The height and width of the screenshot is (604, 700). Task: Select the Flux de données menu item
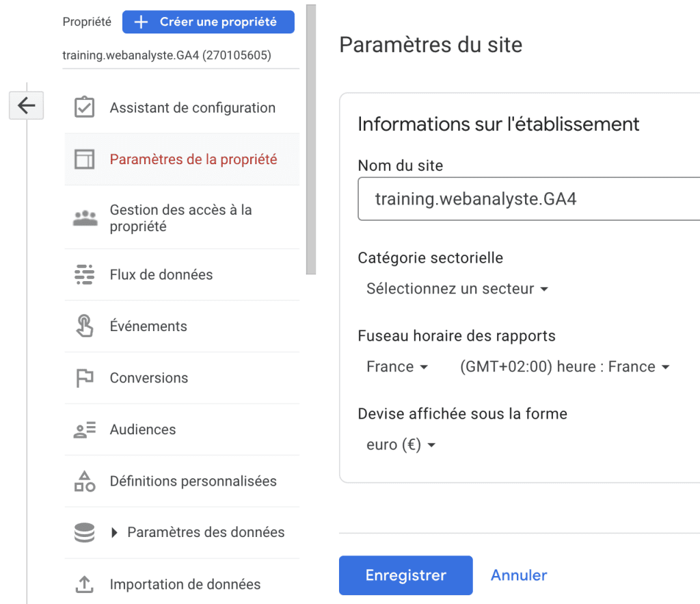182,274
